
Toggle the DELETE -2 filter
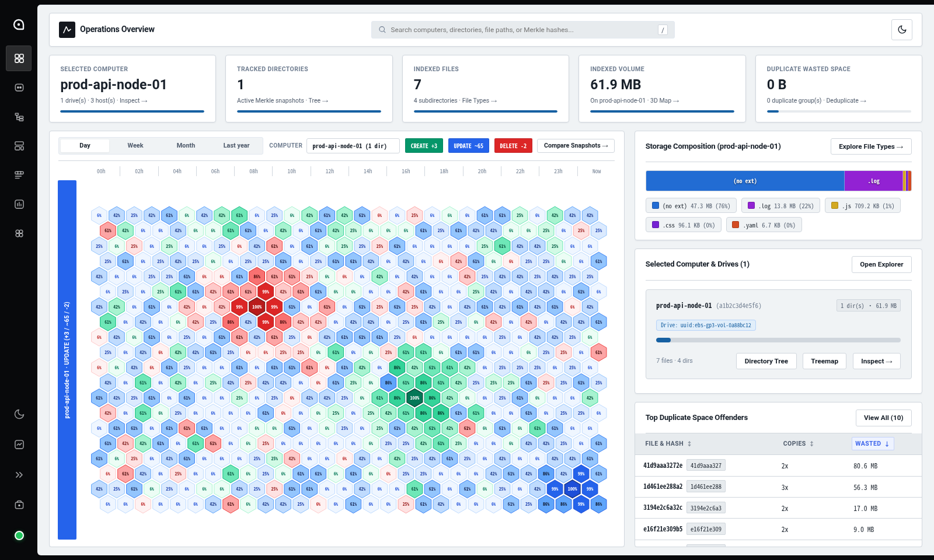[513, 146]
